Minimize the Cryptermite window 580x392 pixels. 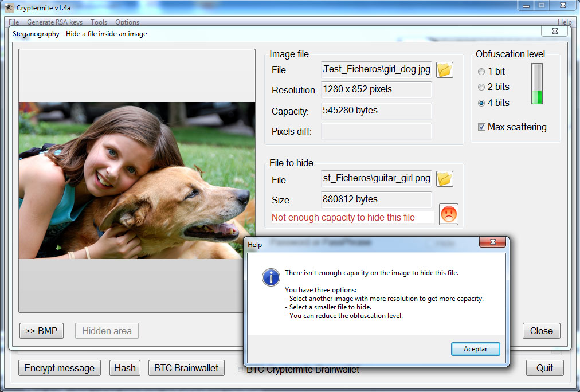tap(526, 6)
